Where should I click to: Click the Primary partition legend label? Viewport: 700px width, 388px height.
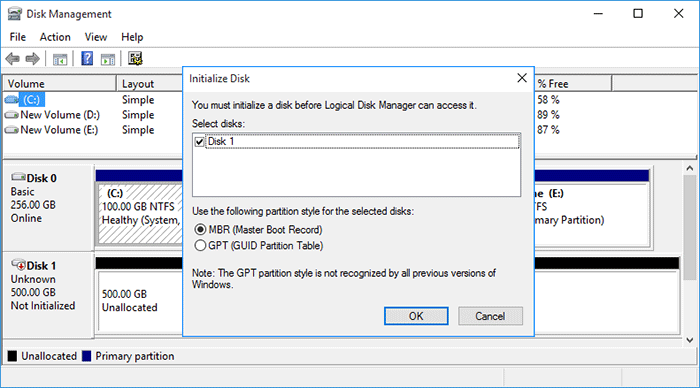point(135,356)
